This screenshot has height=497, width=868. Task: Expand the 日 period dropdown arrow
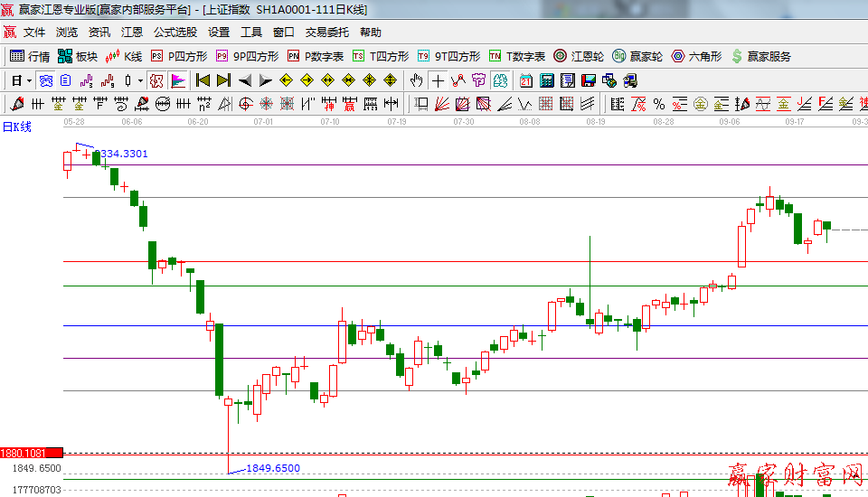tap(29, 80)
